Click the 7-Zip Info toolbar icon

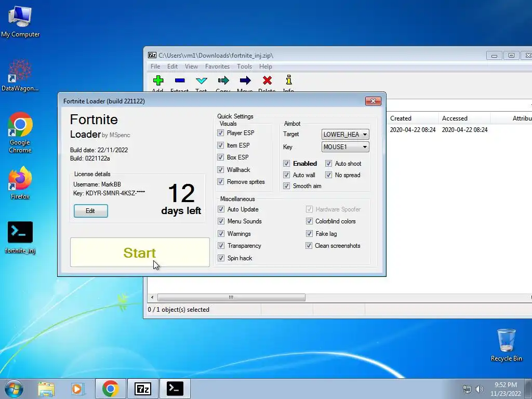pos(289,80)
